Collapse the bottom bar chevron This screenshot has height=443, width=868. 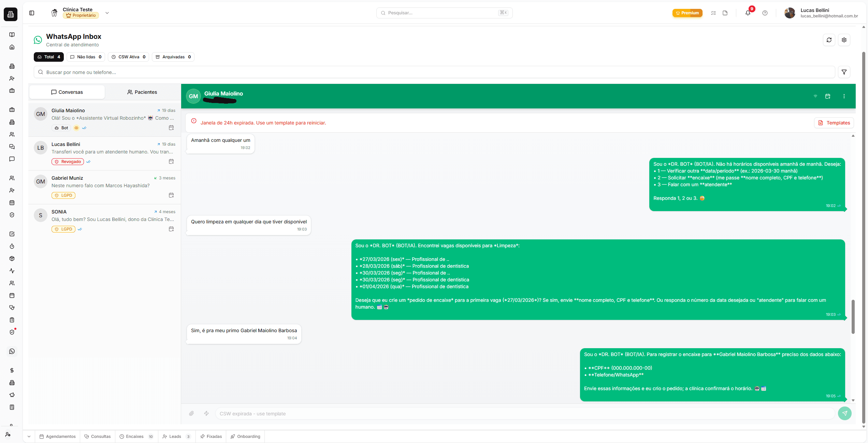tap(29, 437)
